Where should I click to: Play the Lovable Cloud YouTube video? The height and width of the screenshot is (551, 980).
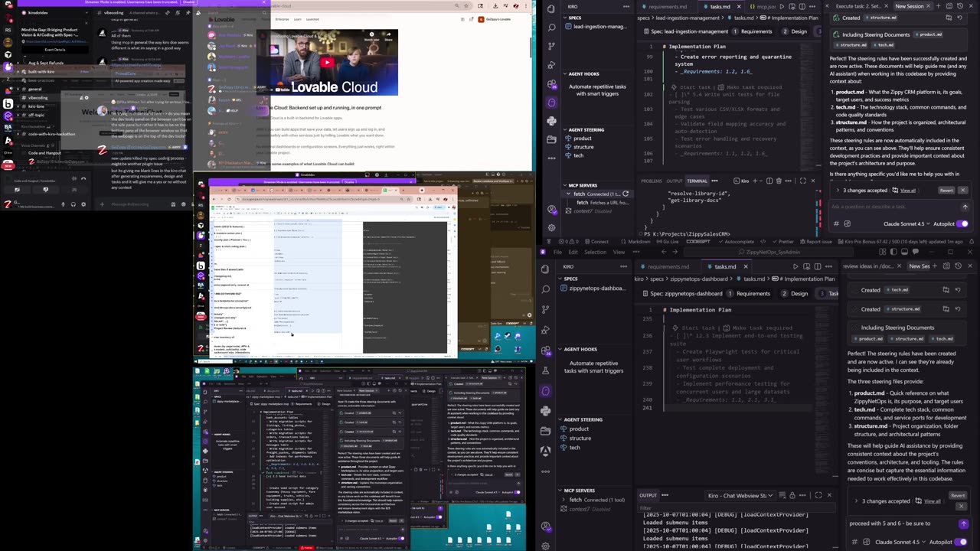(x=327, y=63)
